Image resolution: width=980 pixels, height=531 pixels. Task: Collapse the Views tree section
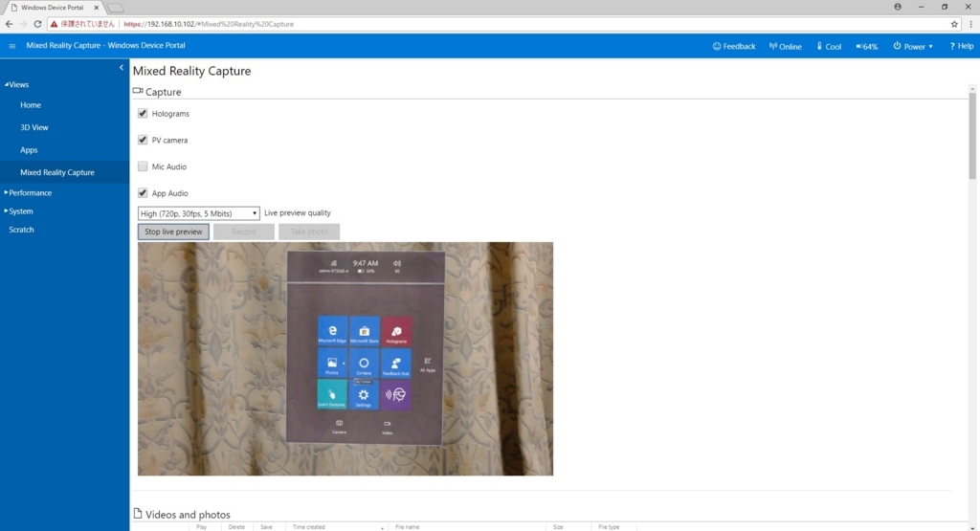pos(17,84)
